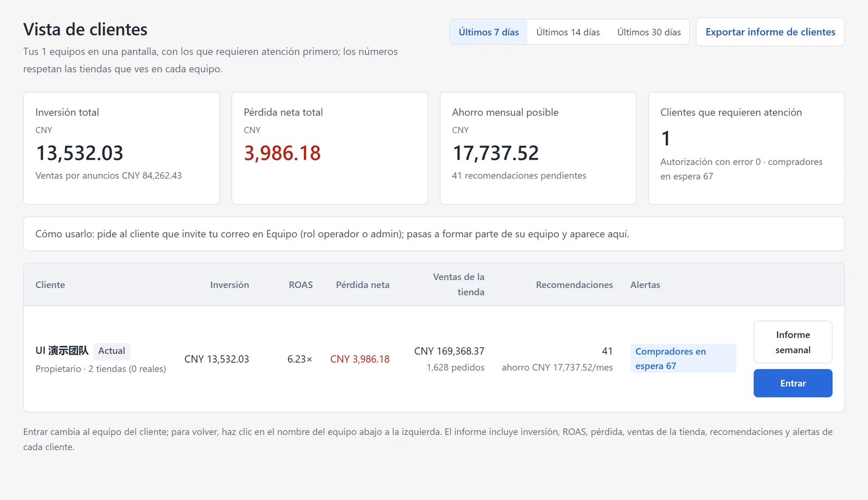This screenshot has width=868, height=500.
Task: Select the UI 演示团队 client name
Action: pos(62,351)
